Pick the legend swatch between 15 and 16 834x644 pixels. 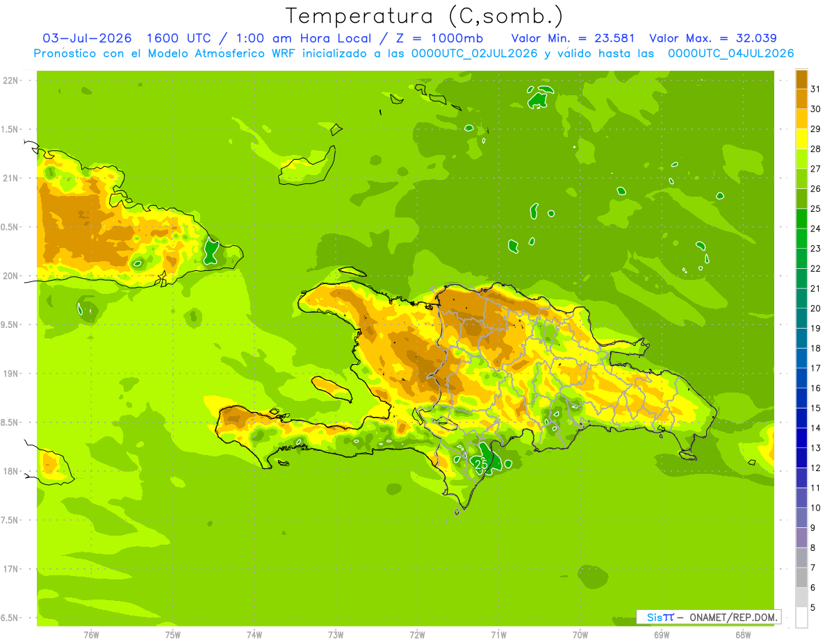(x=801, y=398)
